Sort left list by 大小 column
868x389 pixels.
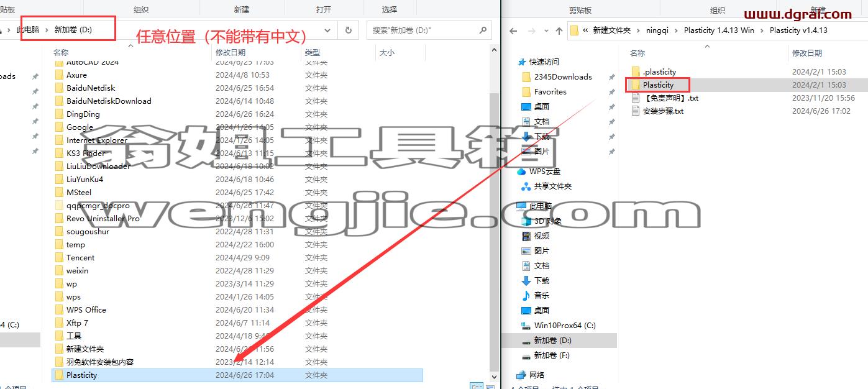pos(386,53)
